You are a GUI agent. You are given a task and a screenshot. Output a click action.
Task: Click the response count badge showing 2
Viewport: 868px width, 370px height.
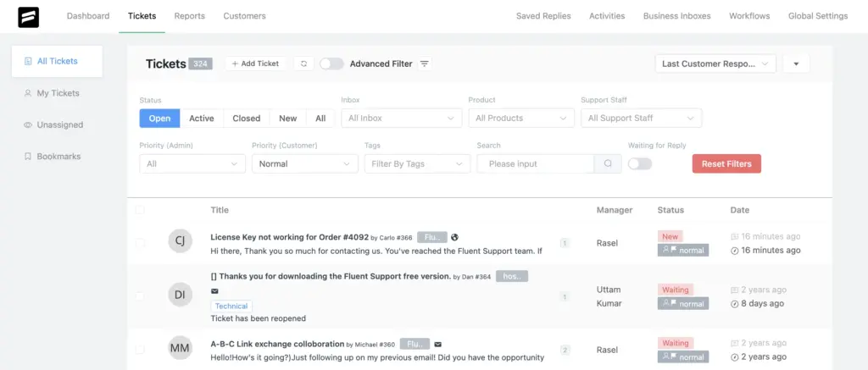point(565,350)
